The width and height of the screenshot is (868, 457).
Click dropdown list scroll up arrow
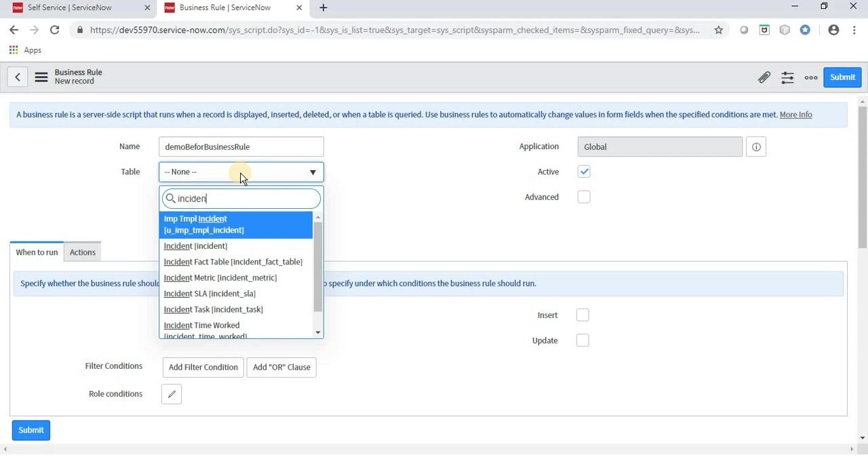[x=318, y=218]
